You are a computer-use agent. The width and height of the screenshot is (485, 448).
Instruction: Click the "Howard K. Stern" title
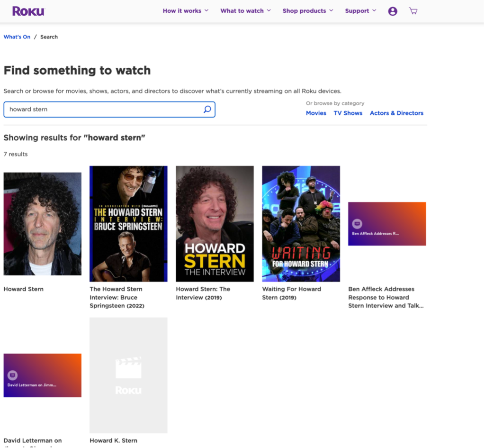click(114, 440)
